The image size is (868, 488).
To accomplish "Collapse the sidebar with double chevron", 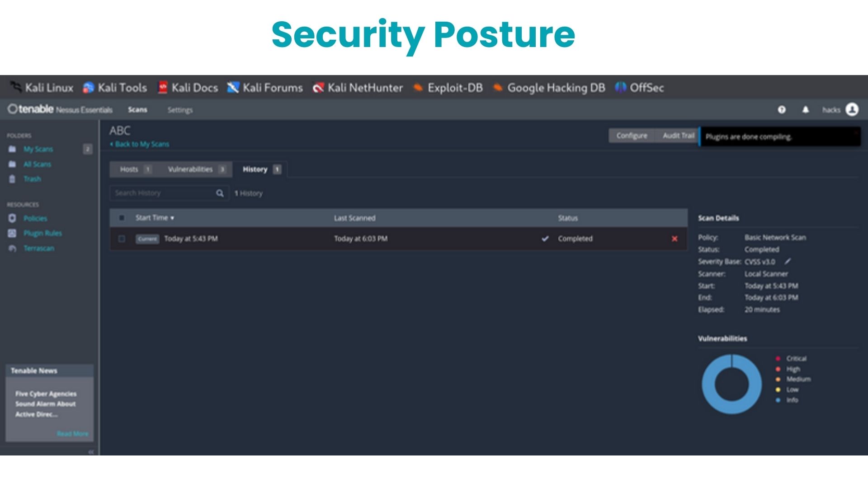I will click(91, 452).
